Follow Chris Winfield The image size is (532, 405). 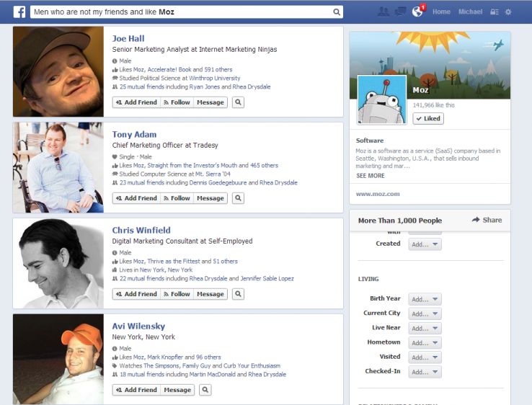click(x=177, y=294)
